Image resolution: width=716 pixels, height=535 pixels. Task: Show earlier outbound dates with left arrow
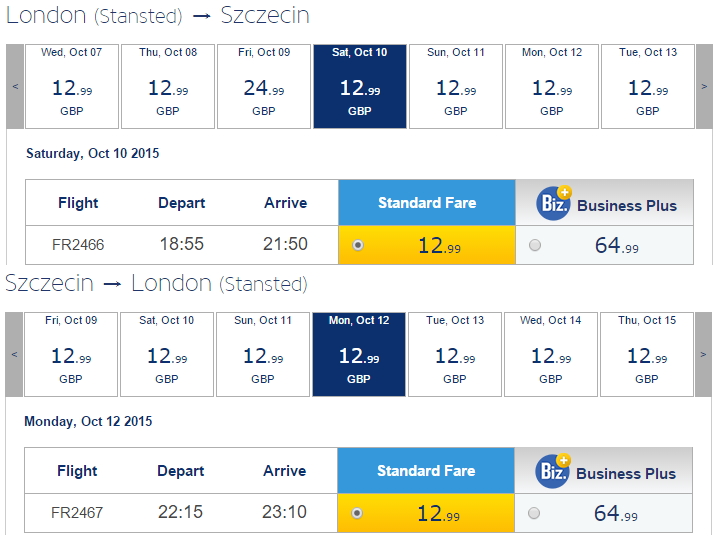point(15,86)
